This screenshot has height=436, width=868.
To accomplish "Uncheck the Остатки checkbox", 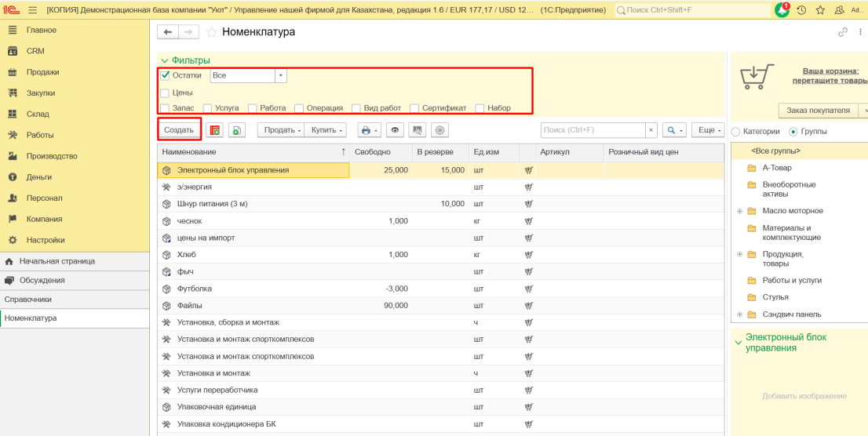I will (x=165, y=76).
